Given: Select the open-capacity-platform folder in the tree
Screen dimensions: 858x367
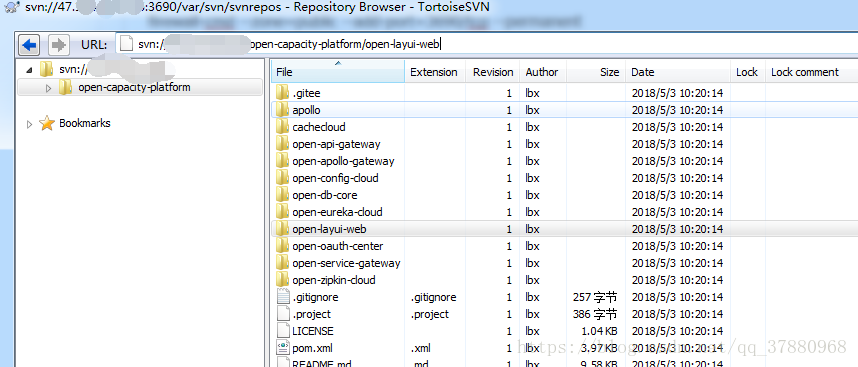Looking at the screenshot, I should point(134,87).
